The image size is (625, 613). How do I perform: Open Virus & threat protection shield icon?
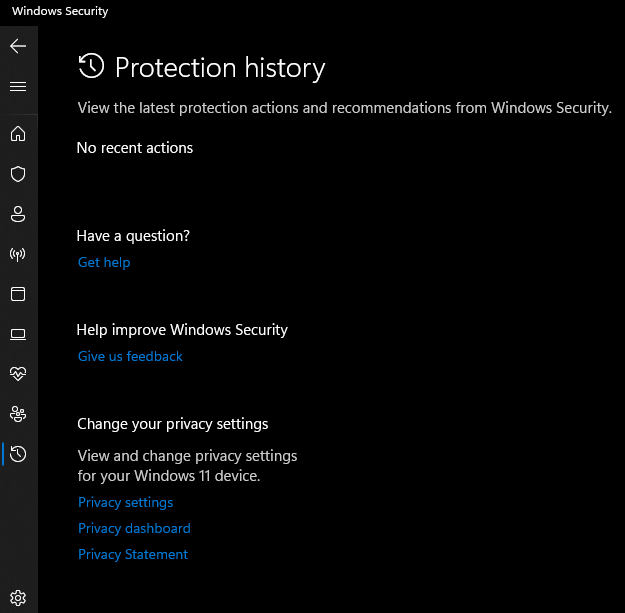(18, 174)
